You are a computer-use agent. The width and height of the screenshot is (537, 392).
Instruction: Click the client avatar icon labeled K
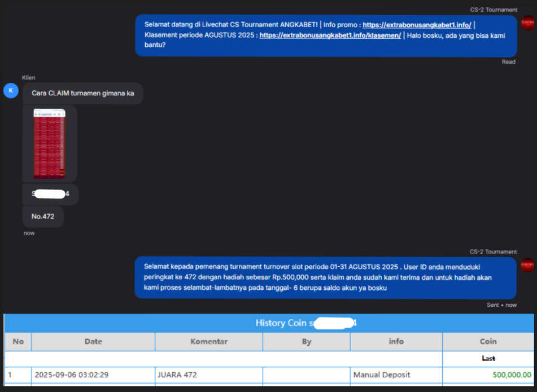(x=11, y=91)
